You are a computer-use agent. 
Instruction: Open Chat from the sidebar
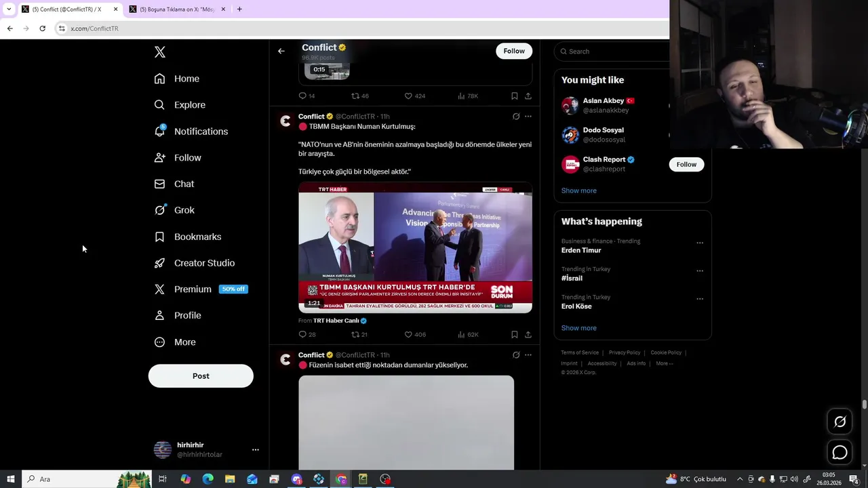[x=174, y=184]
